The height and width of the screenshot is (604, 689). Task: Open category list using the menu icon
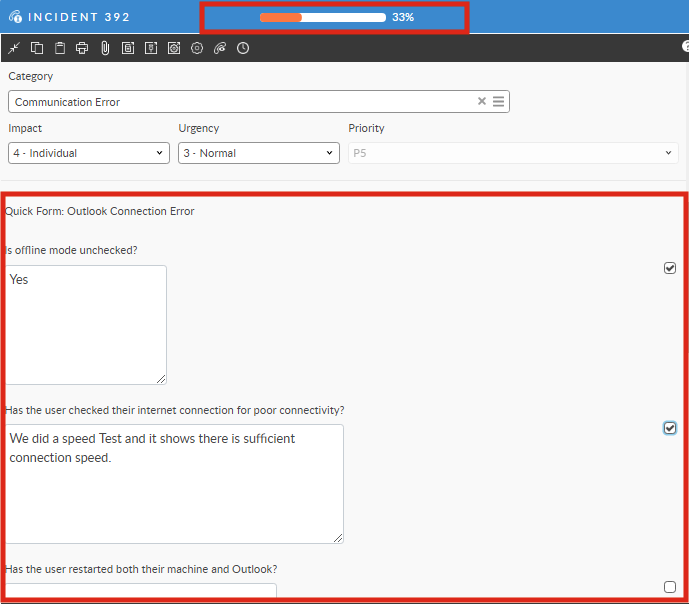click(x=498, y=101)
